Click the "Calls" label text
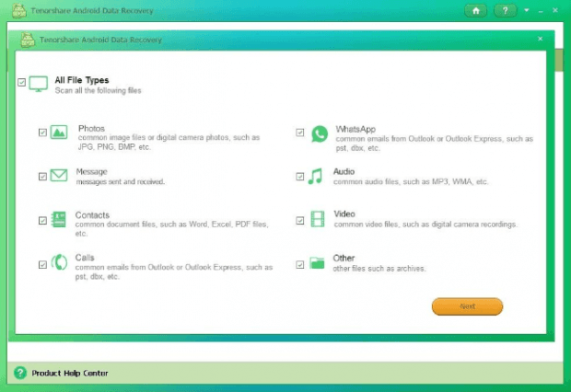Image resolution: width=571 pixels, height=392 pixels. [x=85, y=258]
